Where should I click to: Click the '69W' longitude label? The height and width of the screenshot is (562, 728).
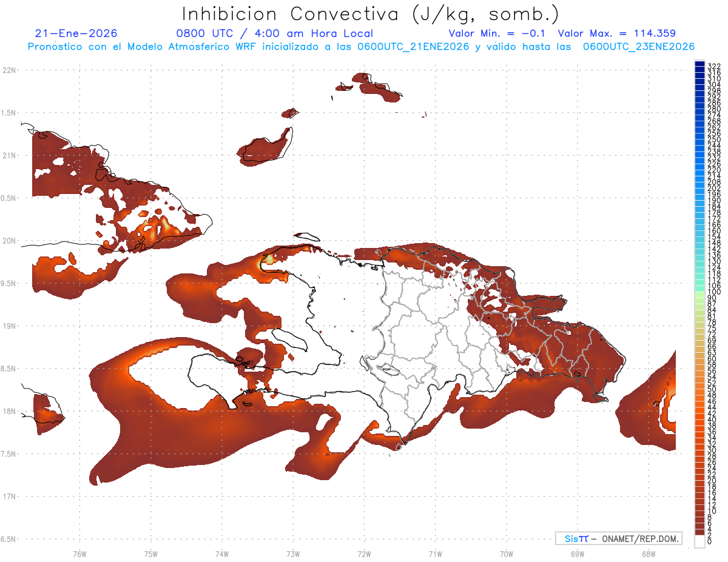(x=578, y=553)
